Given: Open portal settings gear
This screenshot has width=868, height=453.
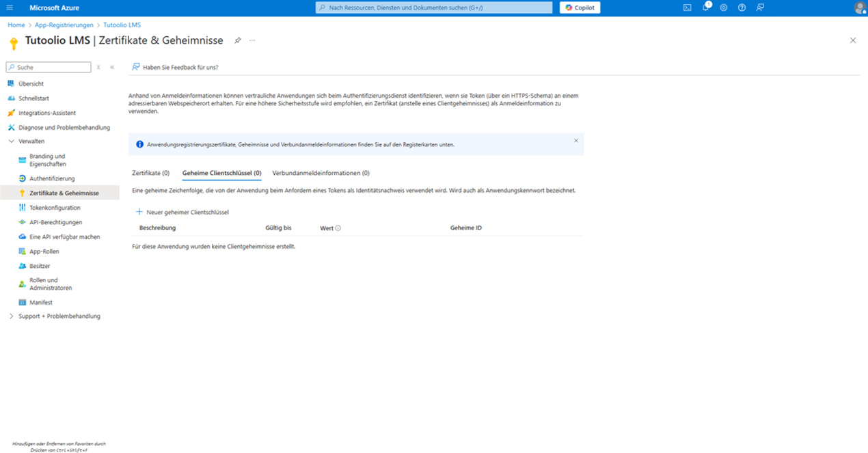Looking at the screenshot, I should 724,8.
